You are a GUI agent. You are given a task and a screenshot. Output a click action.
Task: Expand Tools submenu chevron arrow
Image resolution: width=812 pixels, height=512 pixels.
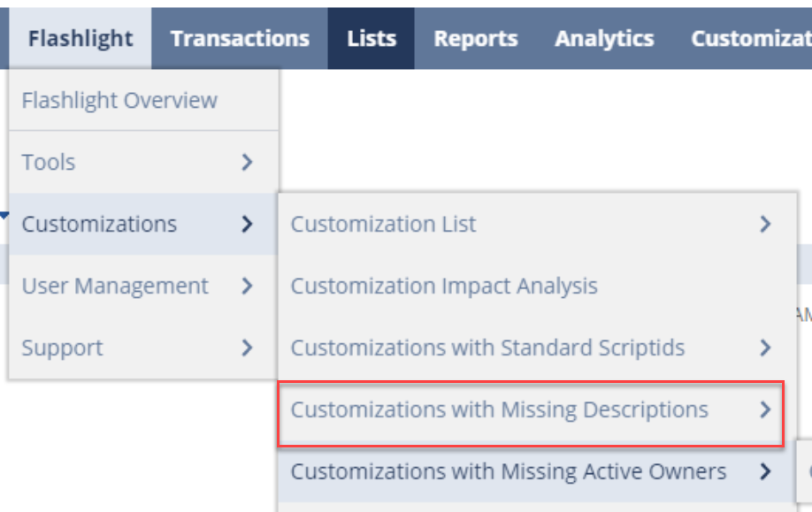[247, 162]
